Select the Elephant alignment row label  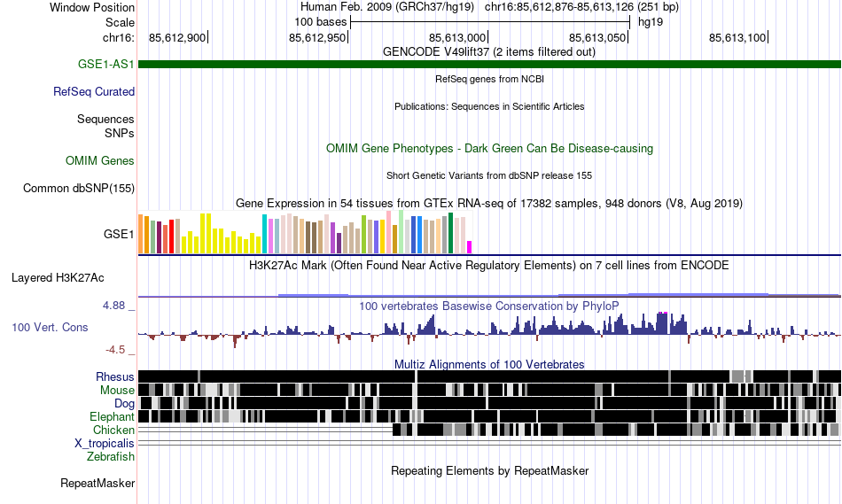[x=112, y=416]
